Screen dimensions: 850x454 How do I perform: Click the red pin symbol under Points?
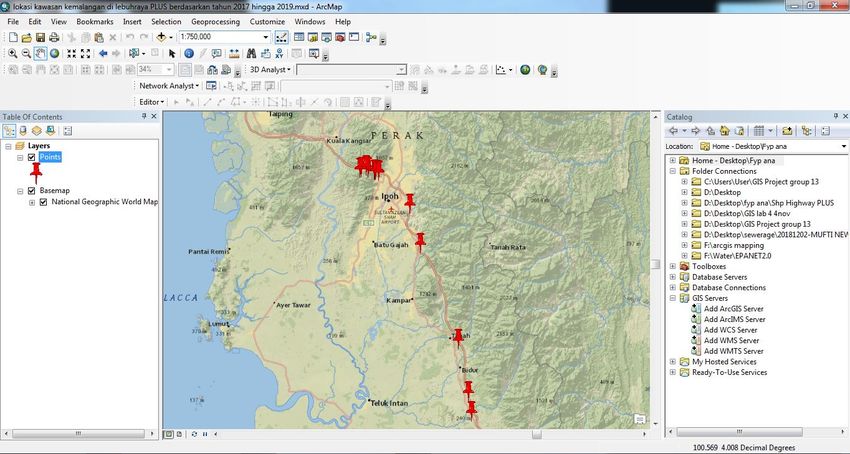tap(36, 172)
